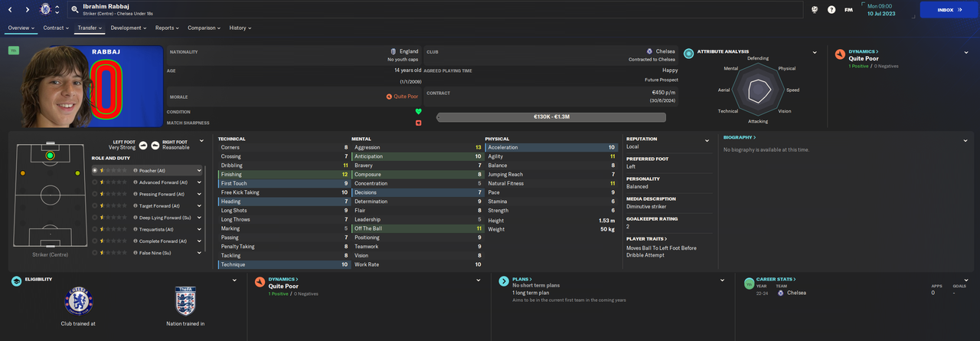Expand the False Nine (Su) duty dropdown

[199, 253]
